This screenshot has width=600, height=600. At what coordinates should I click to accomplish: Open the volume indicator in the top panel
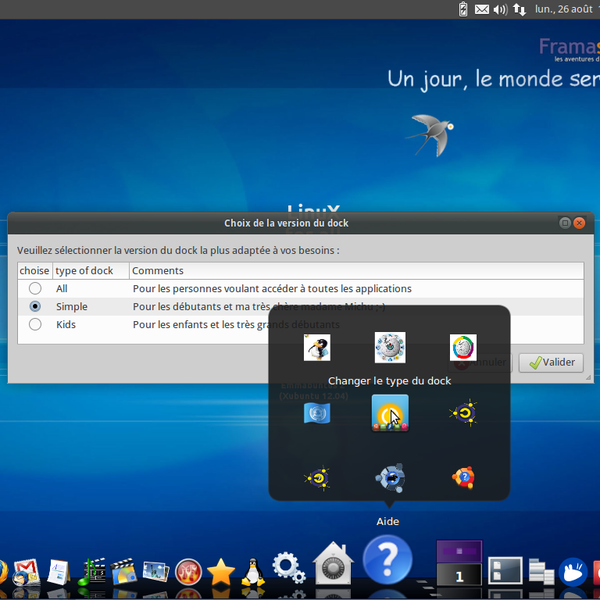coord(501,9)
